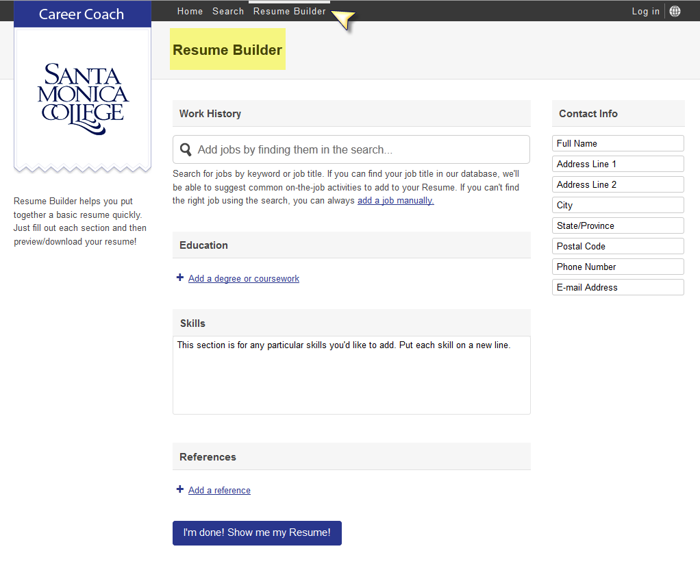The image size is (700, 588).
Task: Select Resume Builder in the top navigation
Action: click(289, 10)
